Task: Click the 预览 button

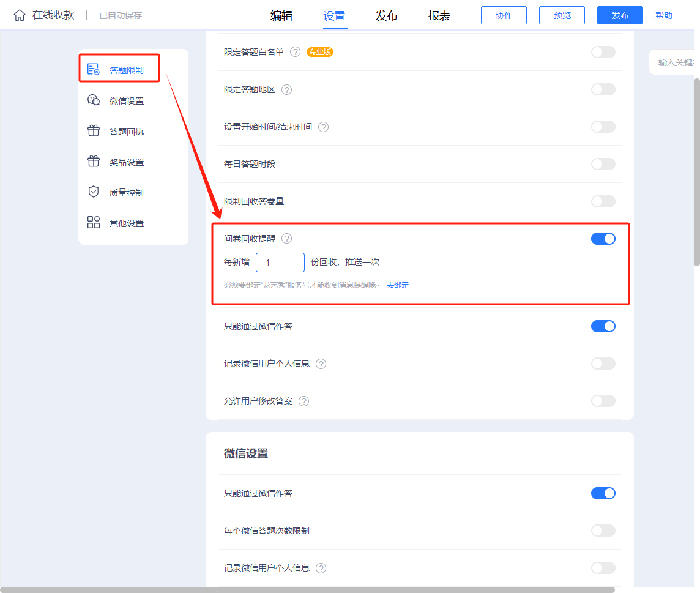Action: (562, 15)
